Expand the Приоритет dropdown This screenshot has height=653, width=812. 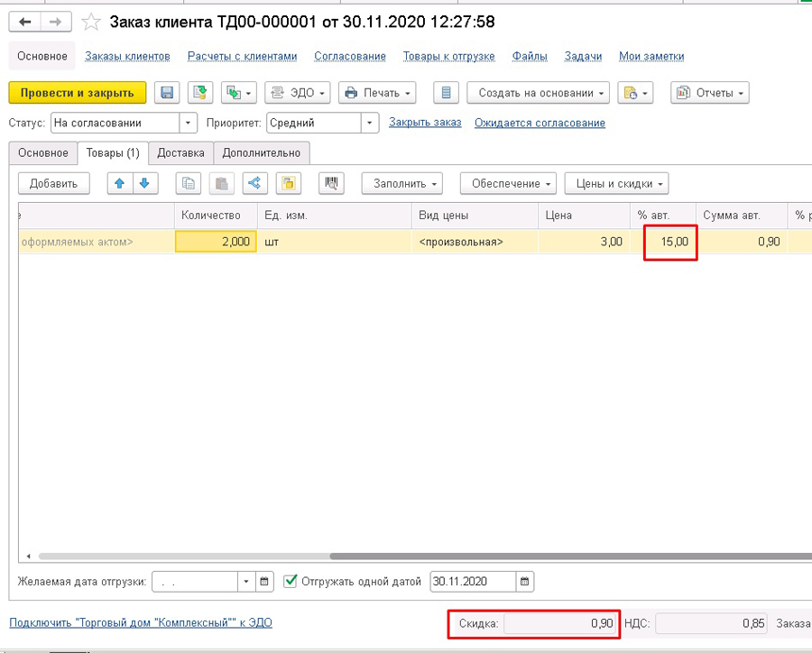click(x=370, y=123)
